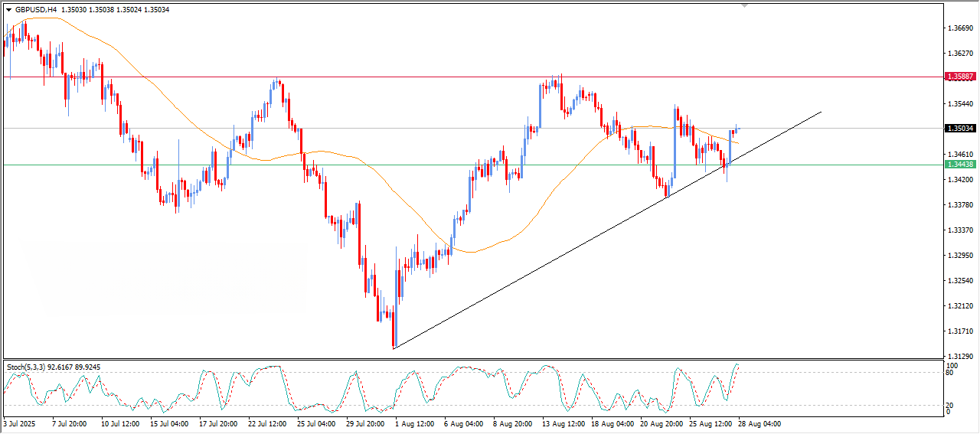The width and height of the screenshot is (980, 434).
Task: Click the time label 17 Jul 20:00
Action: [218, 423]
